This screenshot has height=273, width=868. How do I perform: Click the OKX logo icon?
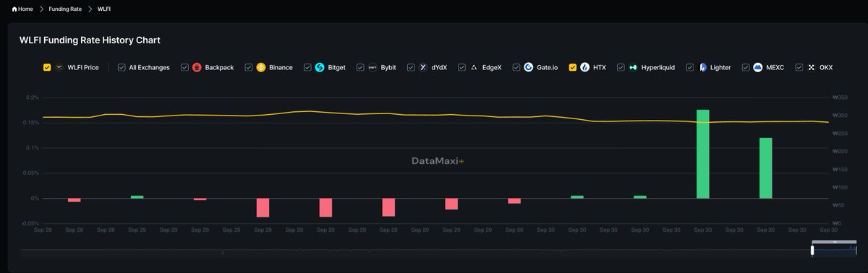812,67
